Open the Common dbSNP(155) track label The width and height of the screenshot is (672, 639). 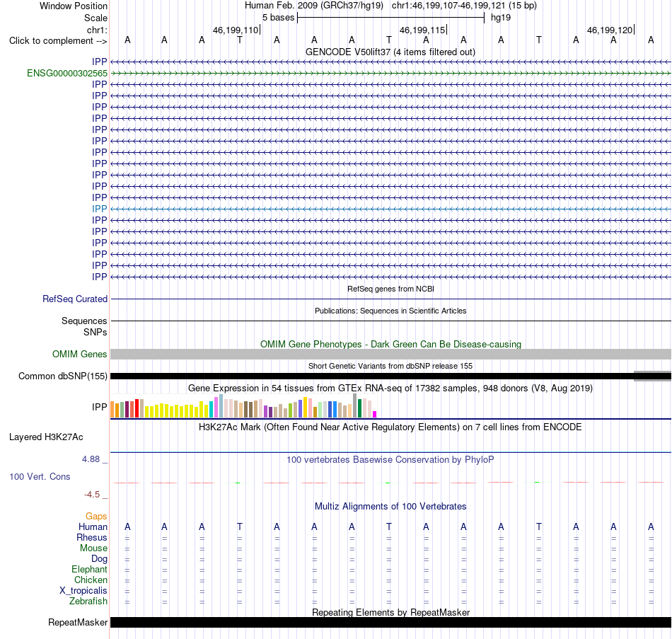point(62,376)
